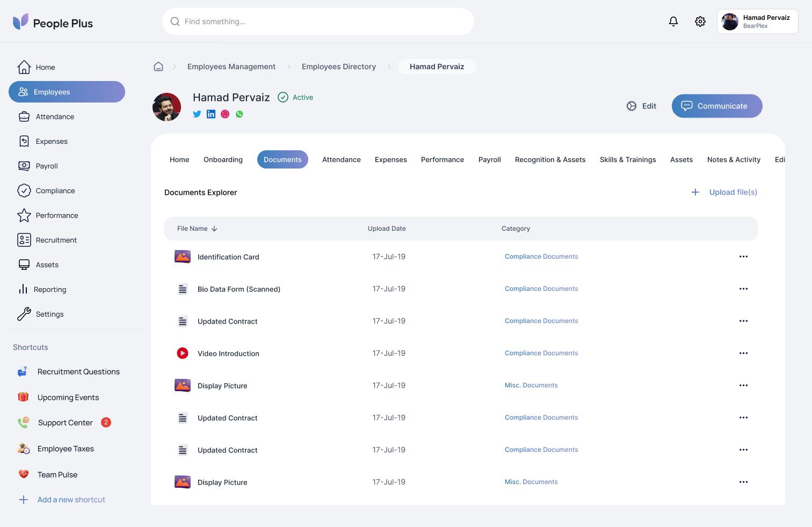Open the notifications bell icon
The image size is (812, 527).
(673, 21)
